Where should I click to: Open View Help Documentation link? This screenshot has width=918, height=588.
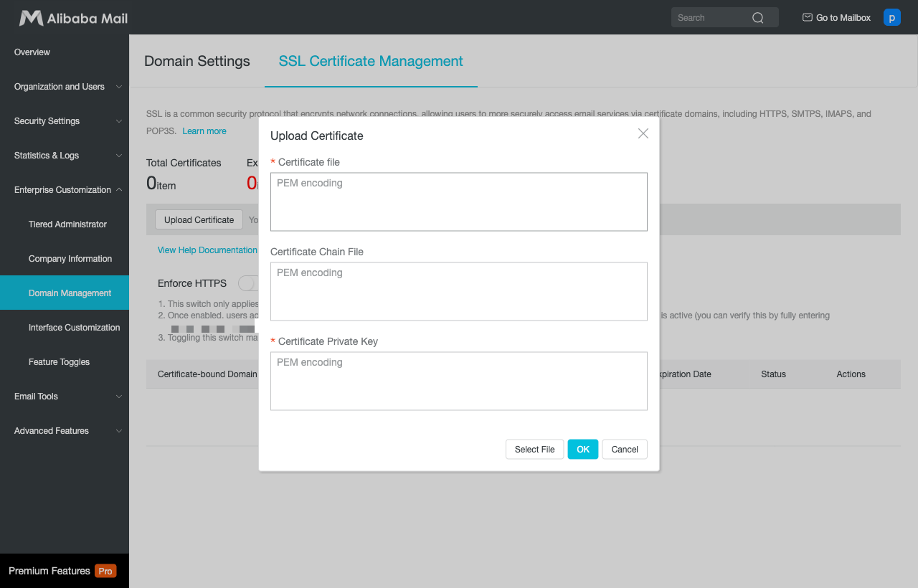click(x=207, y=250)
